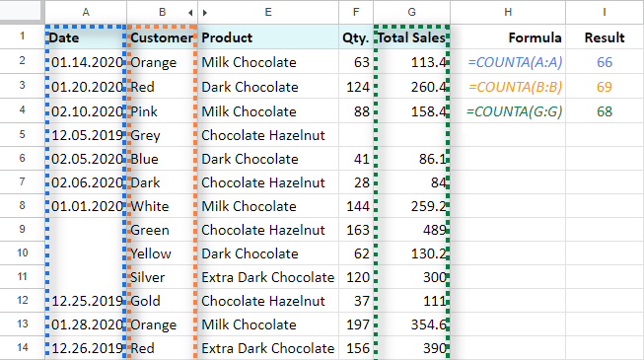Select the Silver customer cell

point(162,276)
